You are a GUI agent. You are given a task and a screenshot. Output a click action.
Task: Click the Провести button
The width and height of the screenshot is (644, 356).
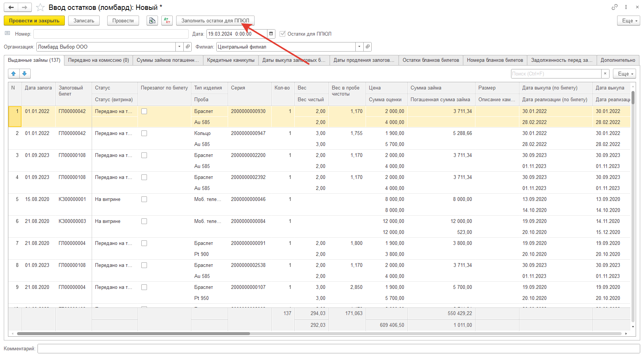(x=123, y=20)
